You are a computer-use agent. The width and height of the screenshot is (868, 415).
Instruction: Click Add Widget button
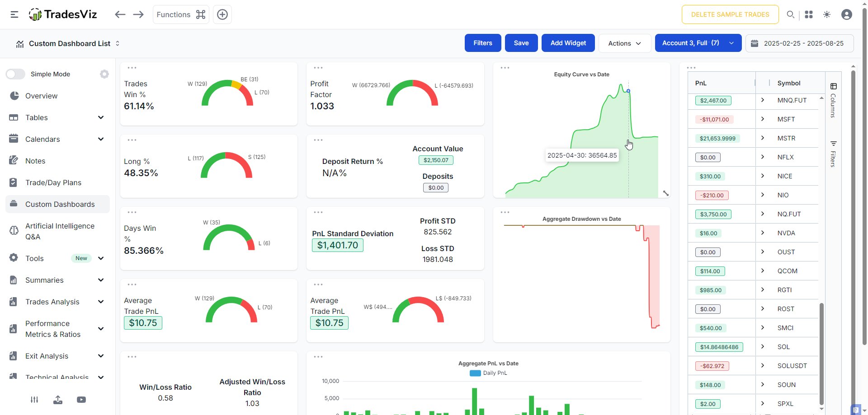[568, 43]
